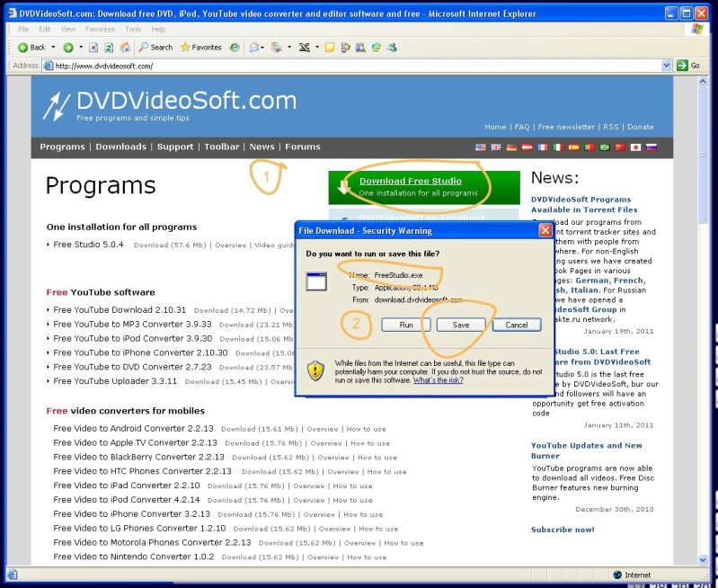
Task: Click the Subscribe now! link
Action: 563,530
